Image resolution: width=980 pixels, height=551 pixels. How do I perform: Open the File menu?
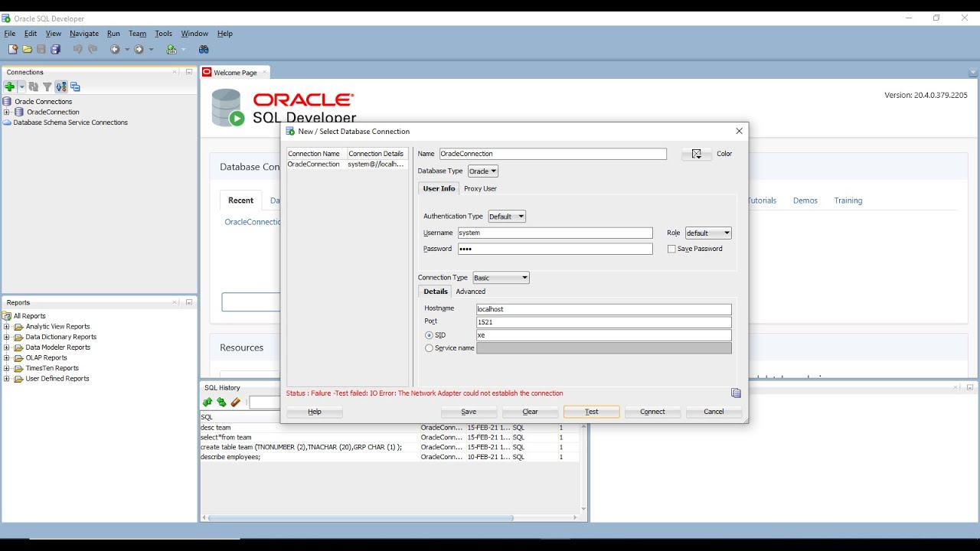10,34
